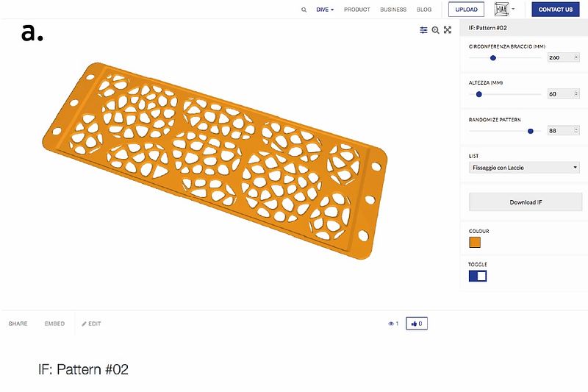Screen dimensions: 588x392
Task: Click the CONTACT US button
Action: [556, 10]
